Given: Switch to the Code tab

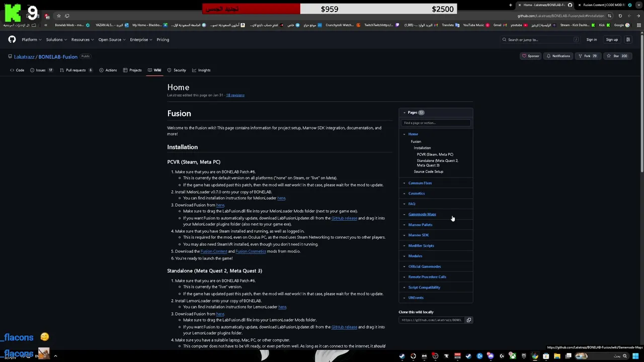Looking at the screenshot, I should coord(17,70).
